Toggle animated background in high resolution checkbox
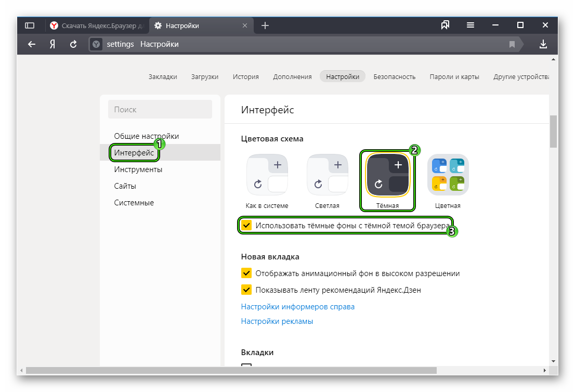575x392 pixels. (x=246, y=273)
